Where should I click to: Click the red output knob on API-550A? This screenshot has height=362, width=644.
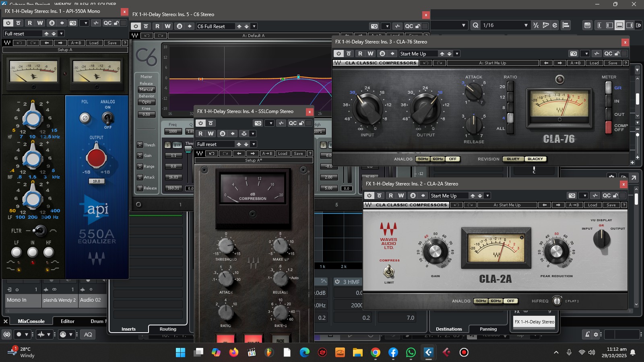tap(96, 157)
